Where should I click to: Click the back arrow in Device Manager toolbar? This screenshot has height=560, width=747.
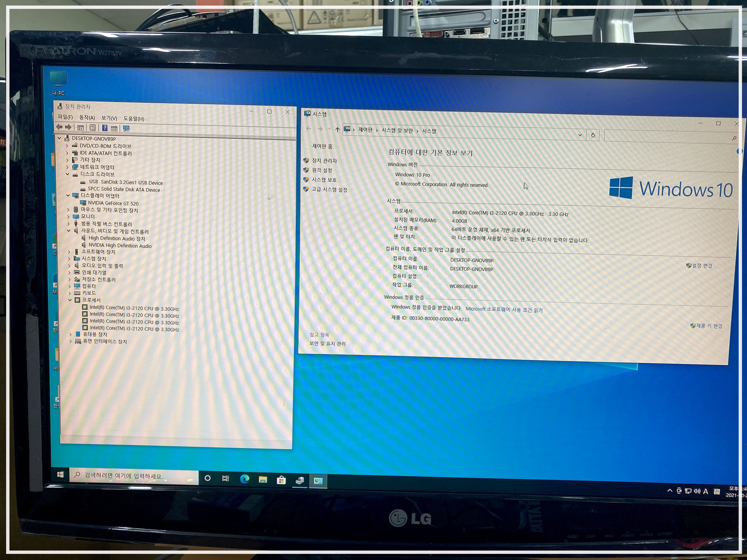(59, 127)
